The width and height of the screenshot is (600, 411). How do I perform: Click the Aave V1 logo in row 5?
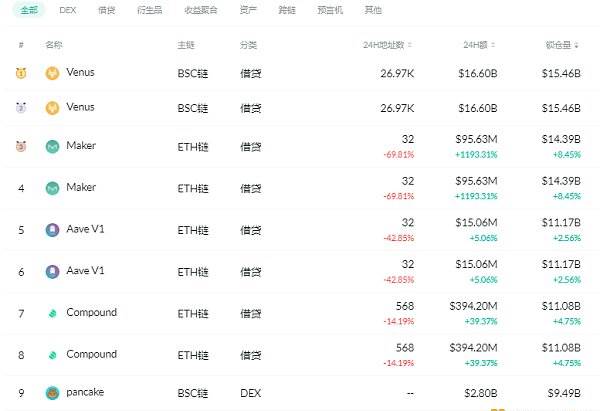pyautogui.click(x=52, y=230)
